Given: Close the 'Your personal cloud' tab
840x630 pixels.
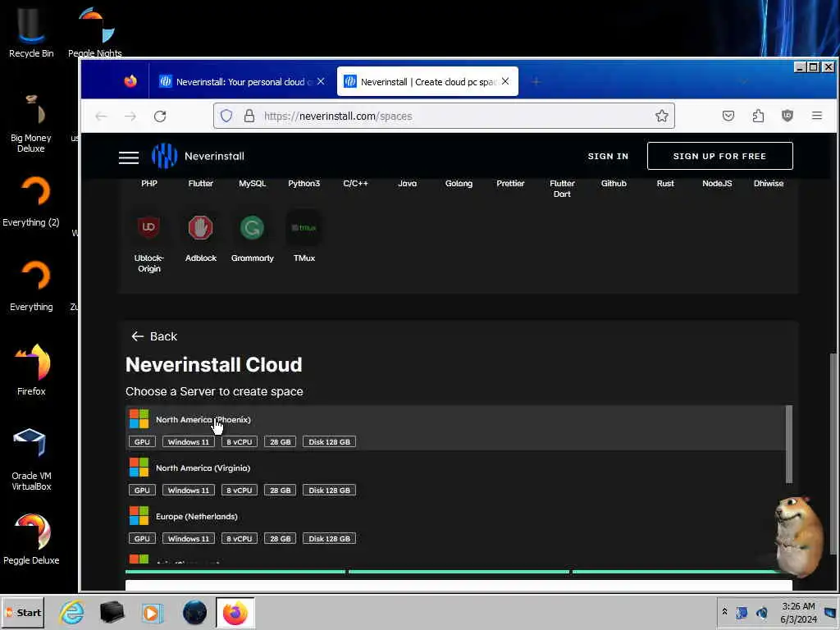Looking at the screenshot, I should pos(321,81).
